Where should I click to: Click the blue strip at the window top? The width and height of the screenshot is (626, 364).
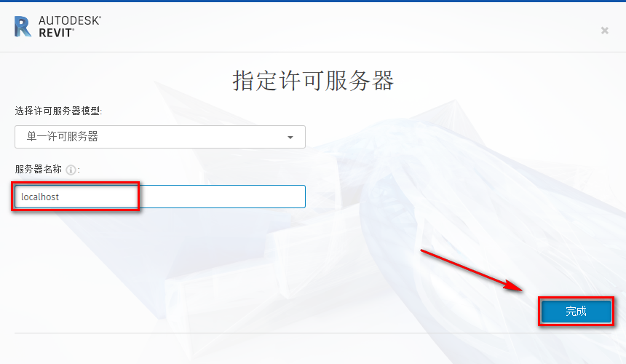click(313, 1)
